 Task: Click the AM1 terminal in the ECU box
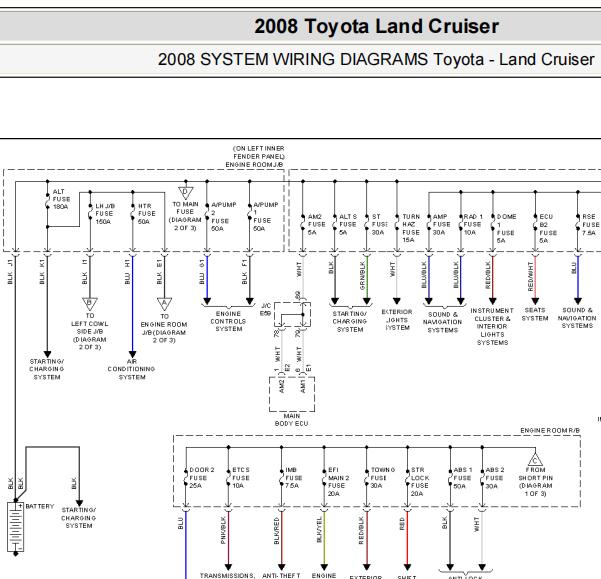click(303, 386)
